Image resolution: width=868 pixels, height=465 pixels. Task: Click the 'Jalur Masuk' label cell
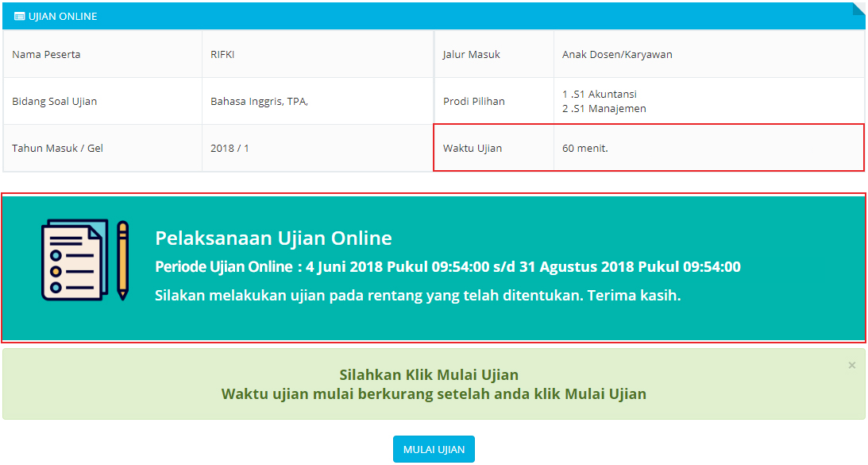tap(472, 55)
